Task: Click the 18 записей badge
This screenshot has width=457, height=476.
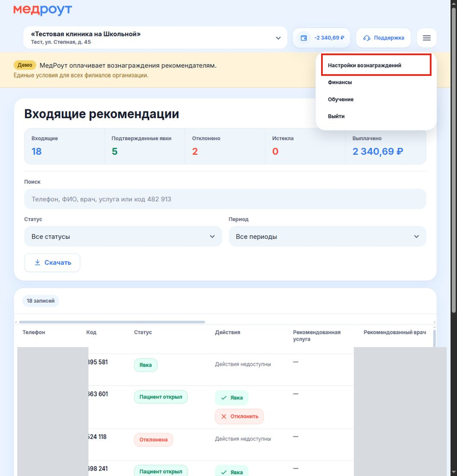Action: 41,301
